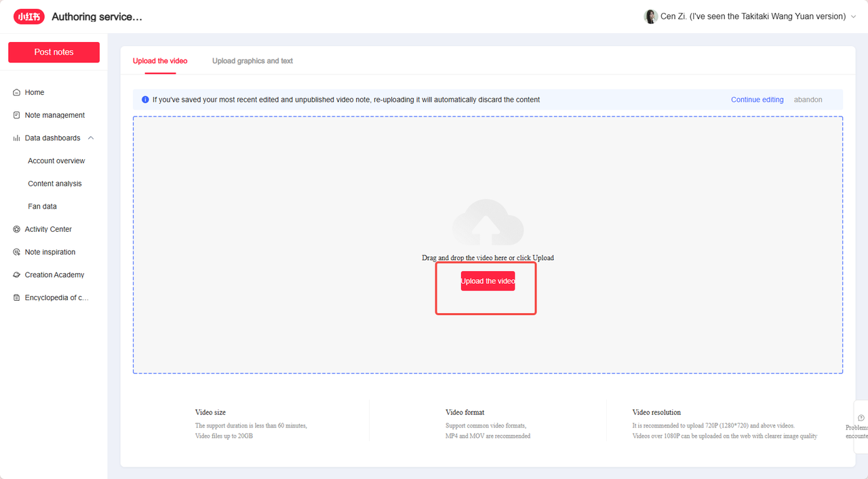Click the Authoring service title
Image resolution: width=868 pixels, height=479 pixels.
pos(97,16)
